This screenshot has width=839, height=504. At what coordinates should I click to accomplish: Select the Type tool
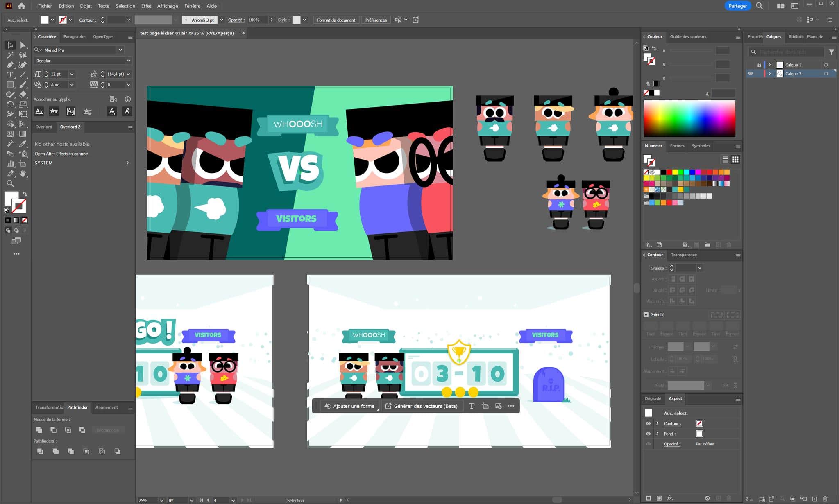10,75
